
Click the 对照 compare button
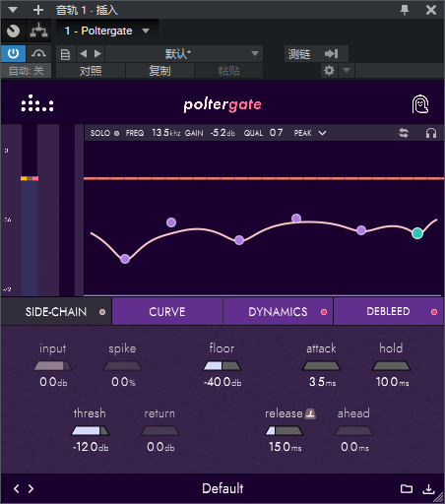coord(91,71)
